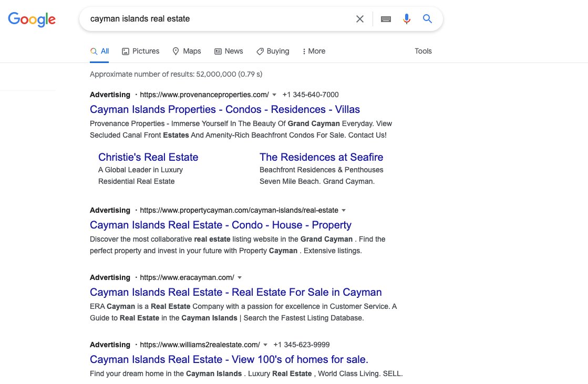Click "Beachfront Residences & Penthouses" description
Screen dimensions: 588x384
tap(322, 170)
